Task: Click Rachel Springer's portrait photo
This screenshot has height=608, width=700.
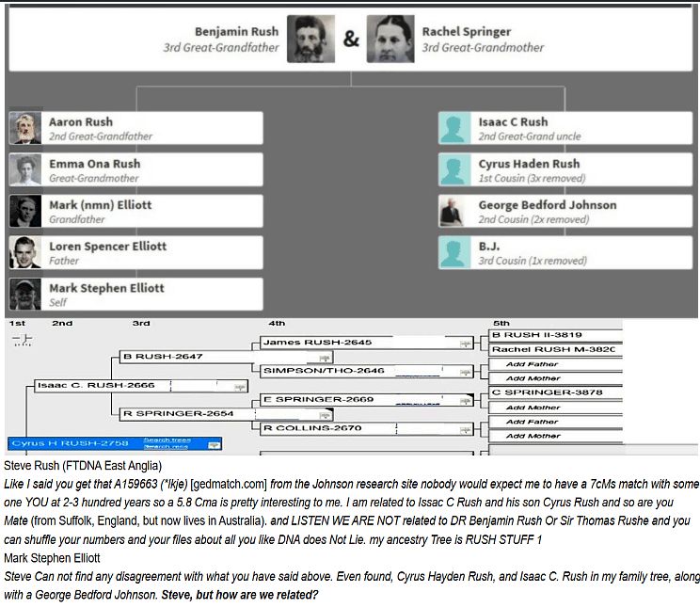Action: (390, 40)
